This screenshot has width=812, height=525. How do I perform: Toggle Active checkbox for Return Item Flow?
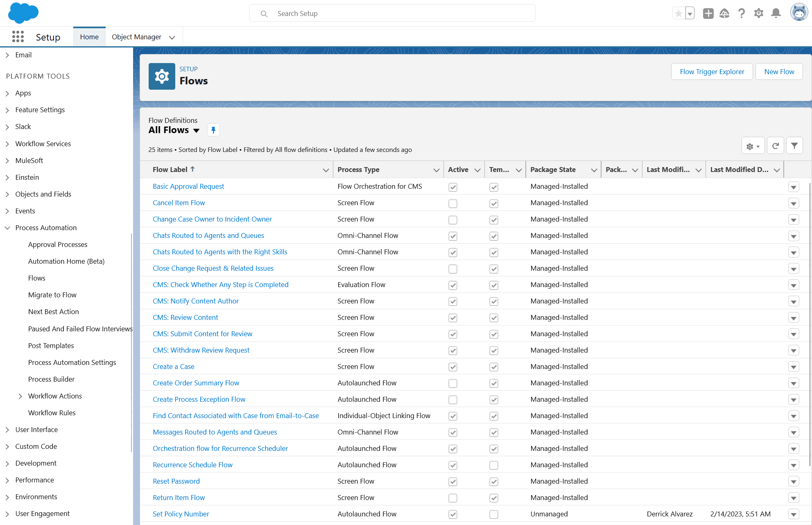tap(452, 498)
